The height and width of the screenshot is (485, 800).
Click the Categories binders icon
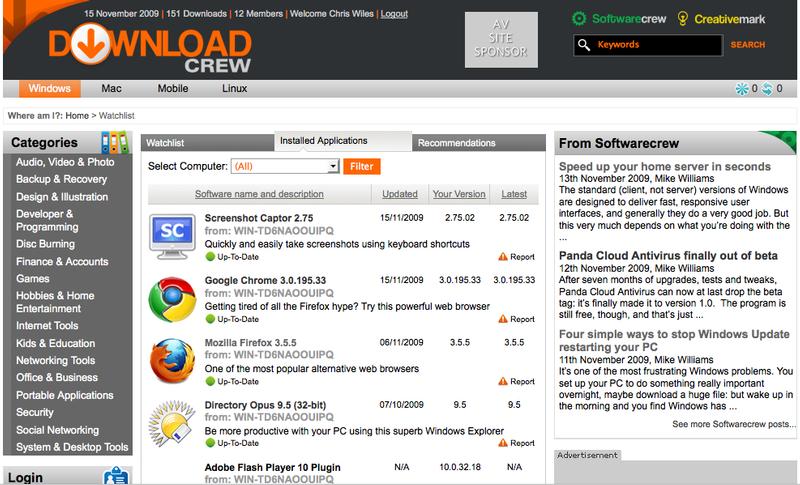point(114,142)
